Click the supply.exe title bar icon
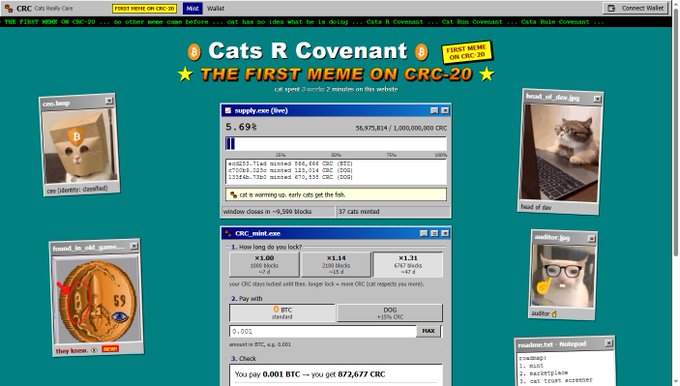The width and height of the screenshot is (680, 386). 228,111
